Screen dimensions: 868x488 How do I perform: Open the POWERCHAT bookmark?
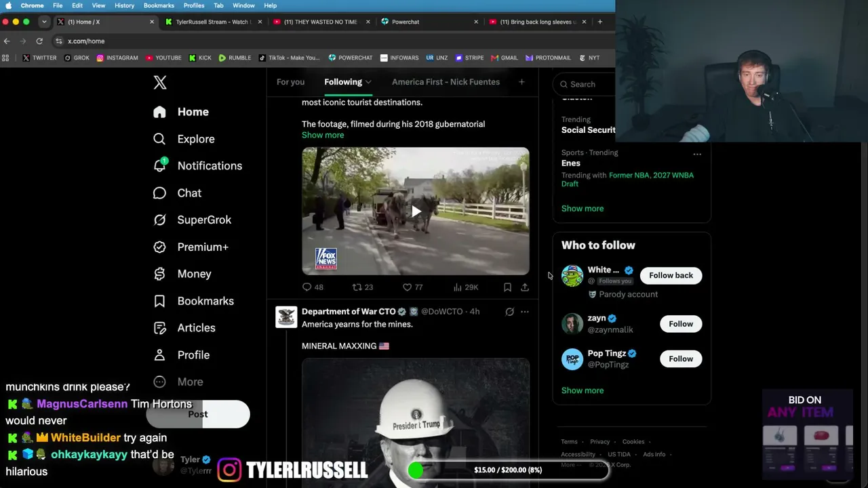pyautogui.click(x=351, y=58)
